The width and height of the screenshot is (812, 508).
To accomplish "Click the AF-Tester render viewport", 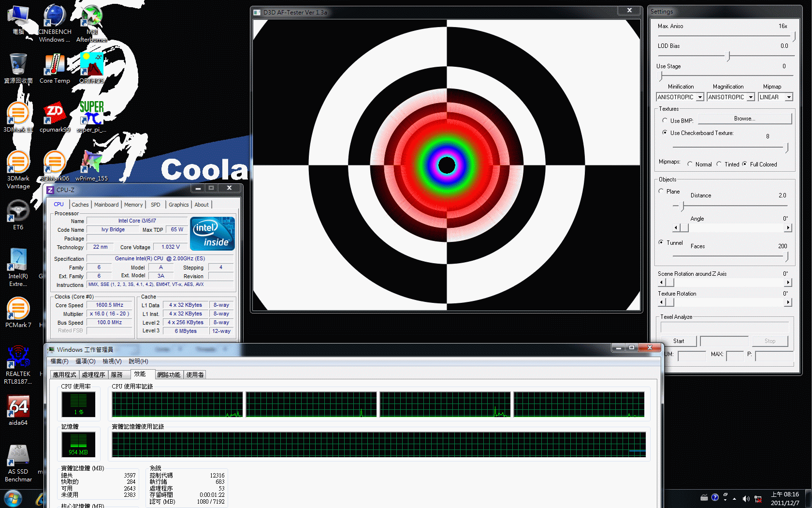I will point(447,165).
